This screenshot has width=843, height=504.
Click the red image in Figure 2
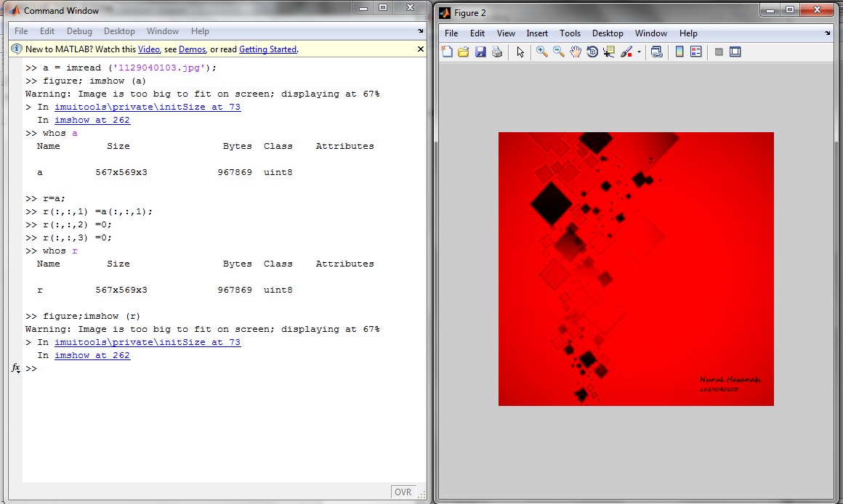click(x=636, y=269)
